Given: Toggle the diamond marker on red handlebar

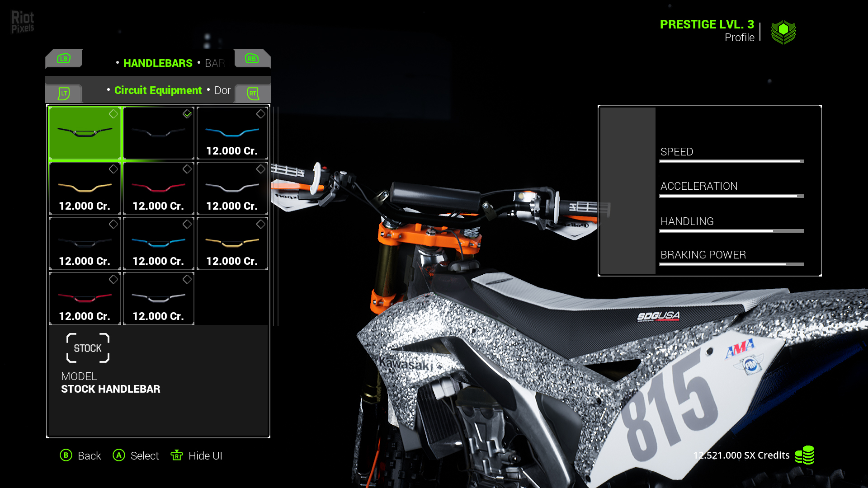Looking at the screenshot, I should coord(187,169).
